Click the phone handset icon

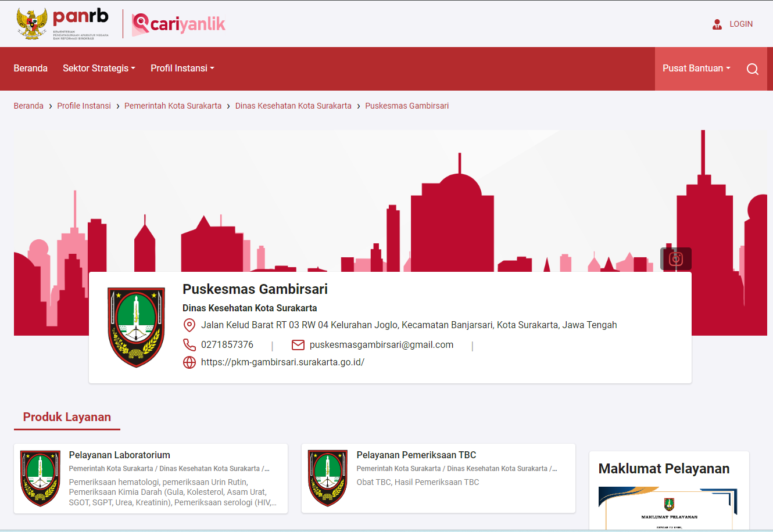coord(189,345)
